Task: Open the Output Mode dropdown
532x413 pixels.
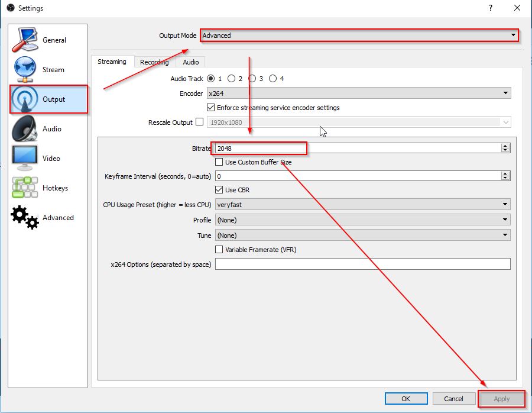Action: (x=359, y=36)
